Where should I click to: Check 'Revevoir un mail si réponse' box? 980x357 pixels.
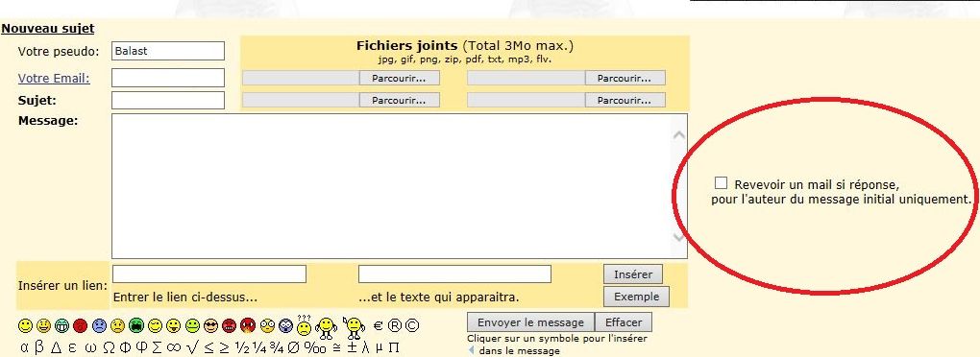[x=722, y=183]
